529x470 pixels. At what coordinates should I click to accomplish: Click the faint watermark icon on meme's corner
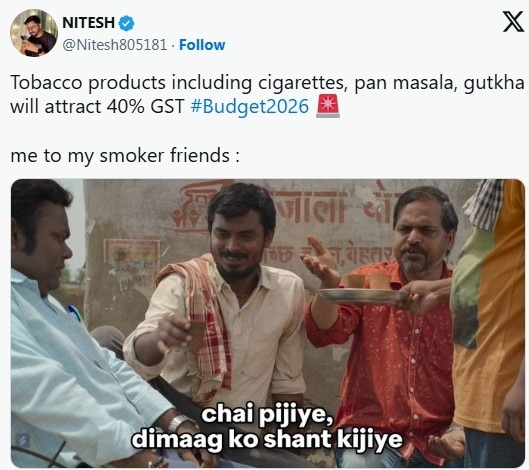tap(24, 440)
